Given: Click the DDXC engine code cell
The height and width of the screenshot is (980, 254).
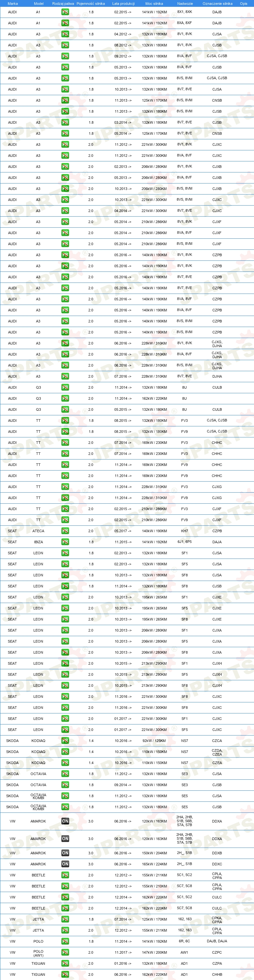Looking at the screenshot, I should coord(217,864).
